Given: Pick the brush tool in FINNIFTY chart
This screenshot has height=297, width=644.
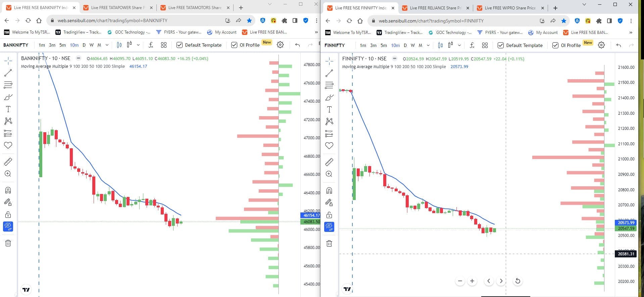Looking at the screenshot, I should click(329, 97).
